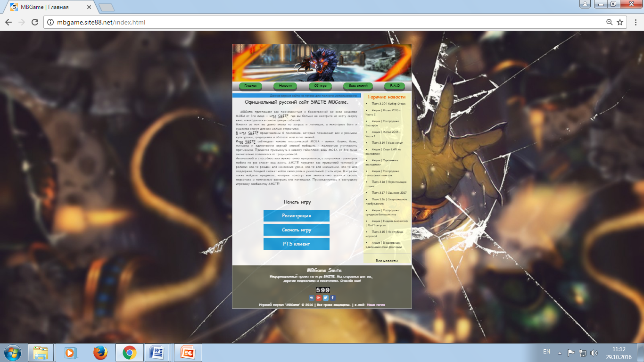This screenshot has height=362, width=644.
Task: Click the Twitter share icon
Action: tap(326, 298)
